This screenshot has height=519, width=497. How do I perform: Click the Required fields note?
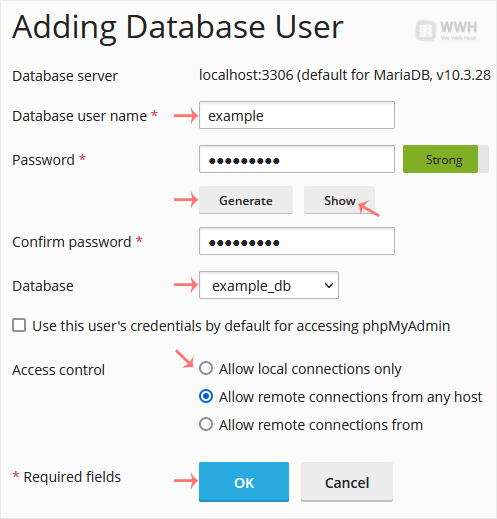point(67,477)
